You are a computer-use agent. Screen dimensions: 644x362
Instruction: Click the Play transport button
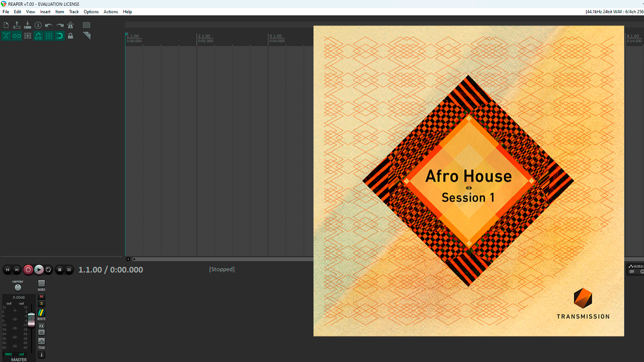tap(39, 270)
